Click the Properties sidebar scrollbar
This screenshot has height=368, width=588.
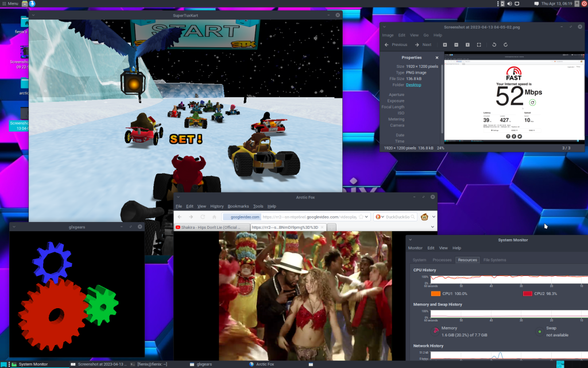442,98
